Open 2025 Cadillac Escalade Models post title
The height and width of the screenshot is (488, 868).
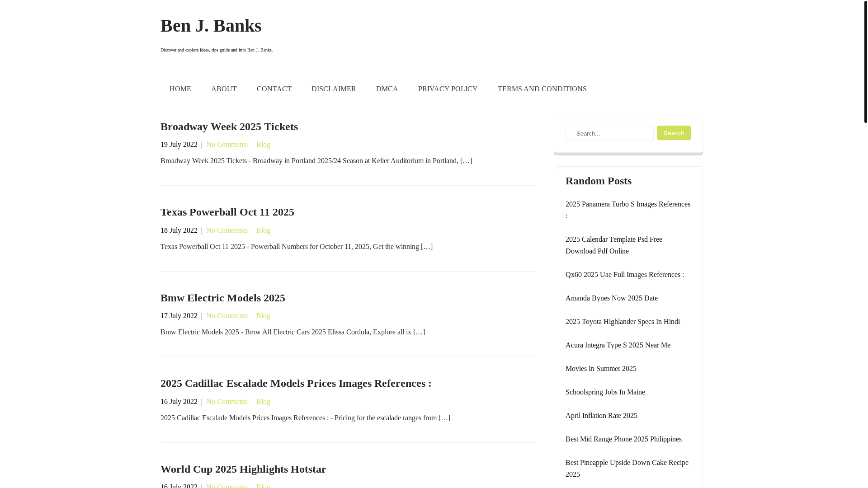(x=296, y=383)
